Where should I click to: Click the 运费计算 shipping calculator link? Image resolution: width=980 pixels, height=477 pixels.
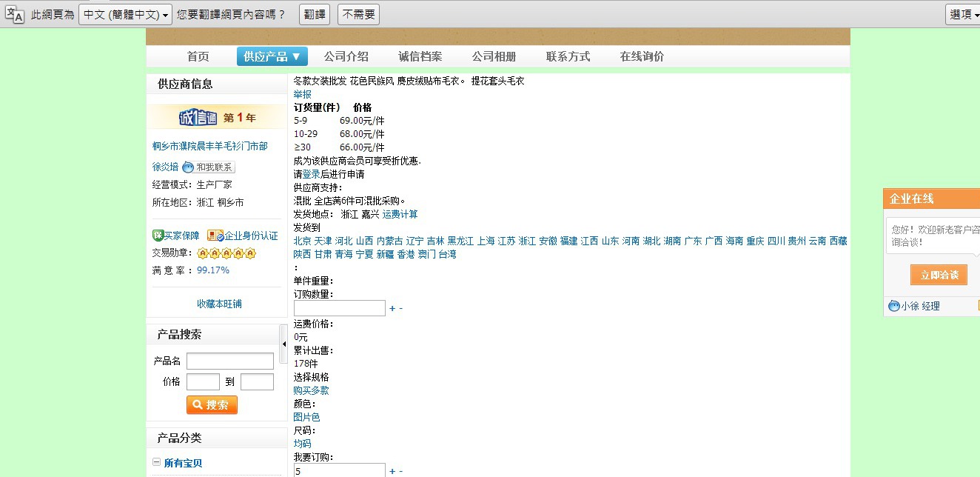tap(400, 214)
